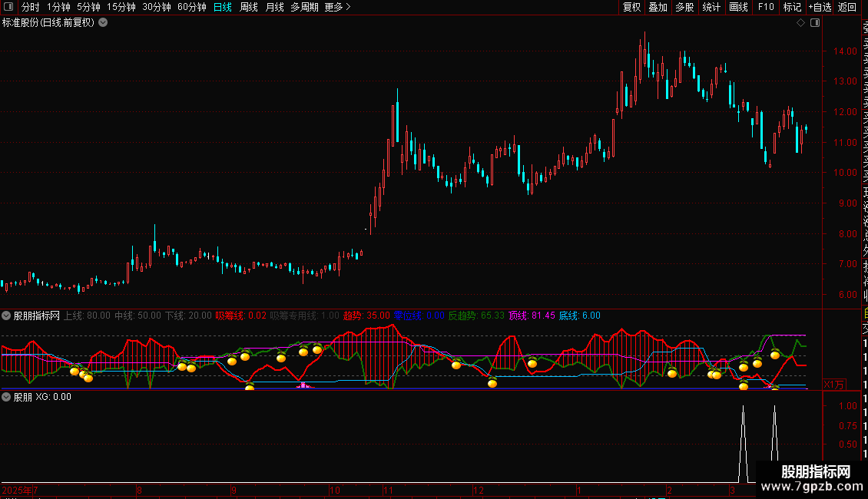Open the 更多 periods menu

[338, 7]
